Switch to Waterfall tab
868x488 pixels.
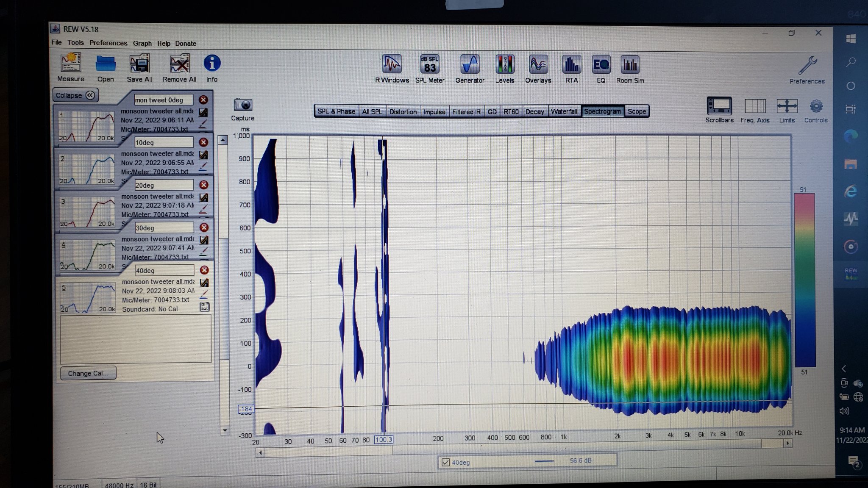564,111
